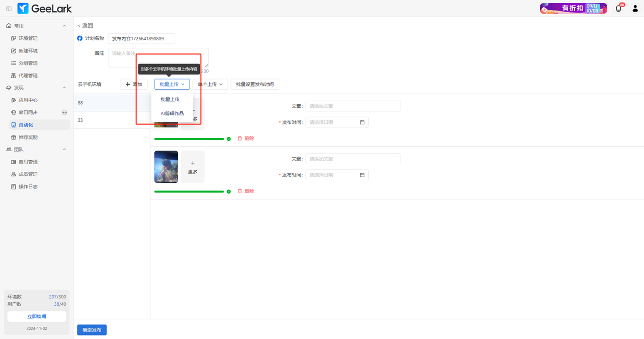Collapse the 发现 section
The height and width of the screenshot is (339, 644).
pyautogui.click(x=64, y=88)
